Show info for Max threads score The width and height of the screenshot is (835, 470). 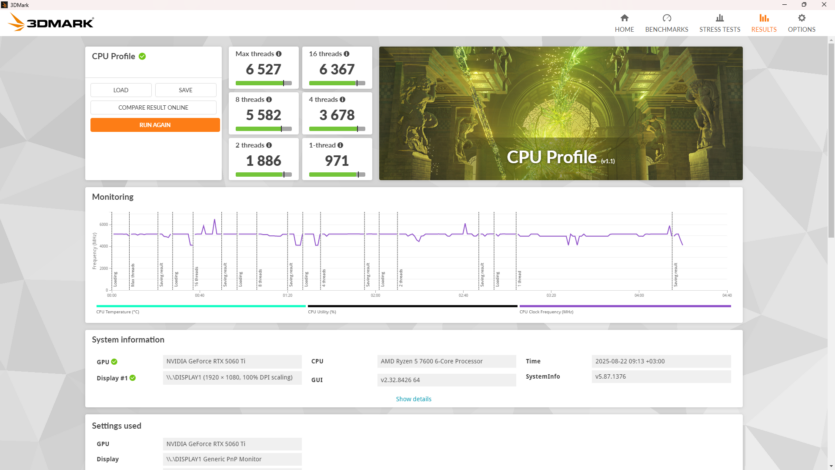[x=279, y=54]
